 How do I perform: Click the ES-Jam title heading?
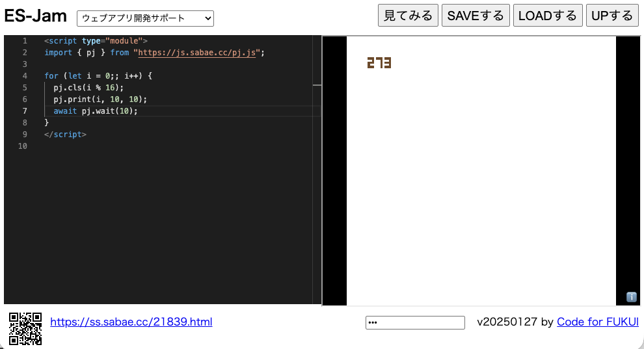point(36,16)
